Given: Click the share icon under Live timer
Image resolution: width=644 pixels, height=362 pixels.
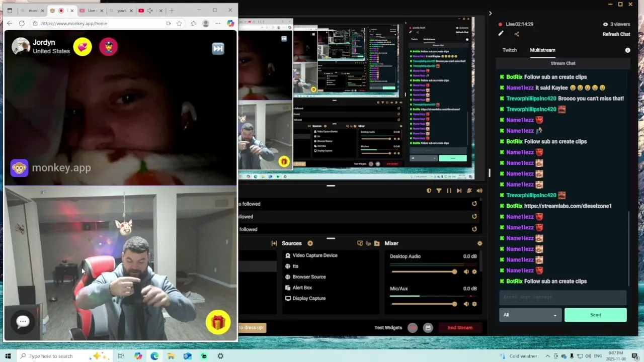Looking at the screenshot, I should pyautogui.click(x=517, y=34).
